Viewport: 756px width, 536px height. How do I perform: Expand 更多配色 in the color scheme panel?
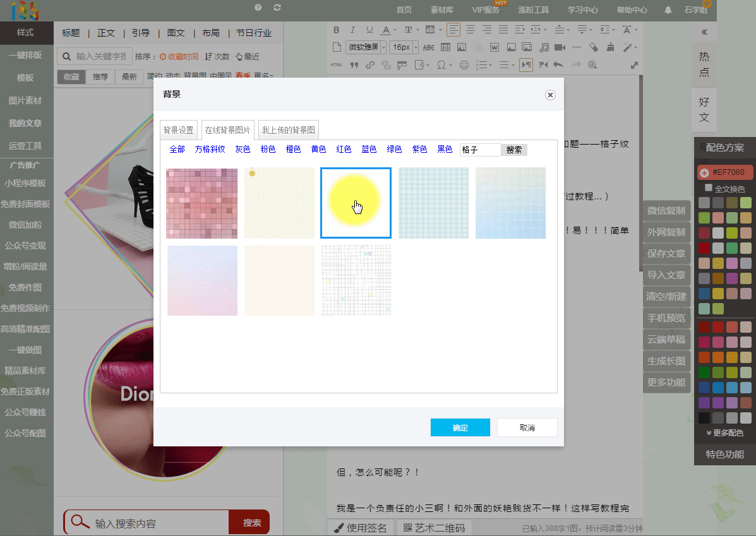[x=724, y=433]
